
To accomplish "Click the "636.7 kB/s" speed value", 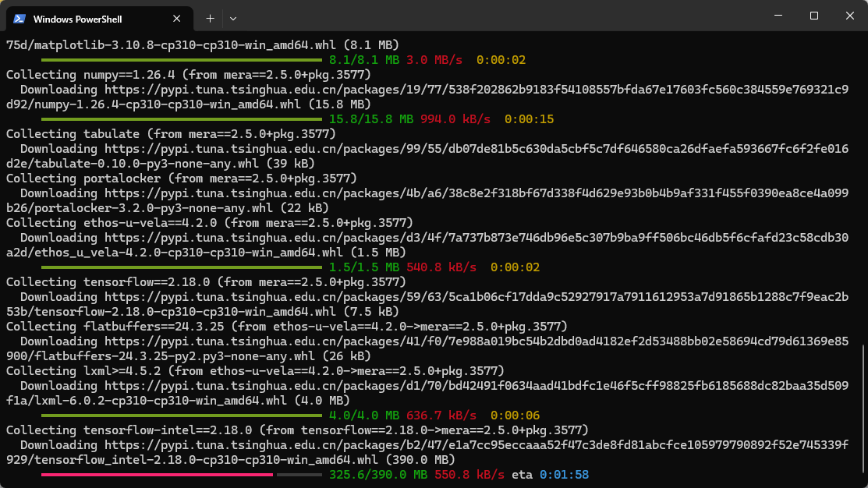I will [x=441, y=415].
